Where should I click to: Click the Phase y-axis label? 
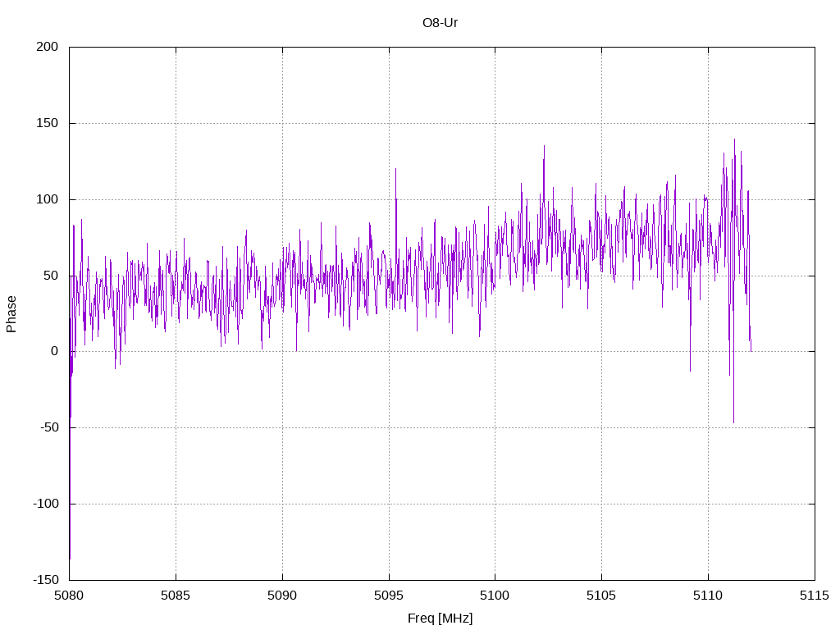click(x=11, y=314)
